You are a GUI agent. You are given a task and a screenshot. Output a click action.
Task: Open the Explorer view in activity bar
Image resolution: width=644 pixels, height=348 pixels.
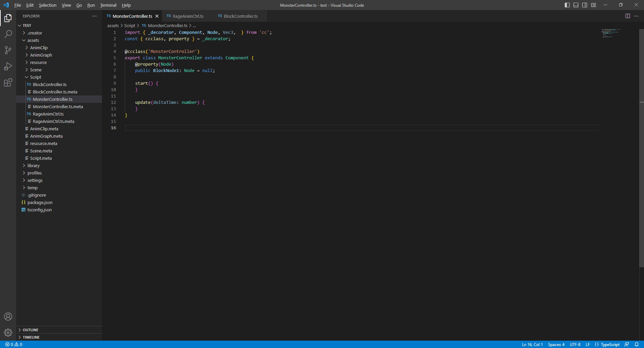(x=8, y=18)
